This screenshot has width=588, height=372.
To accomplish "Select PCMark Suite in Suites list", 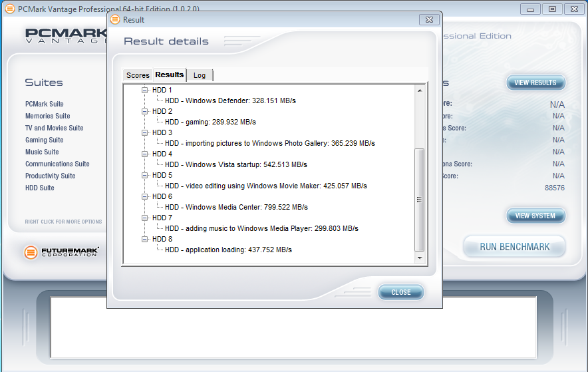I will 45,104.
